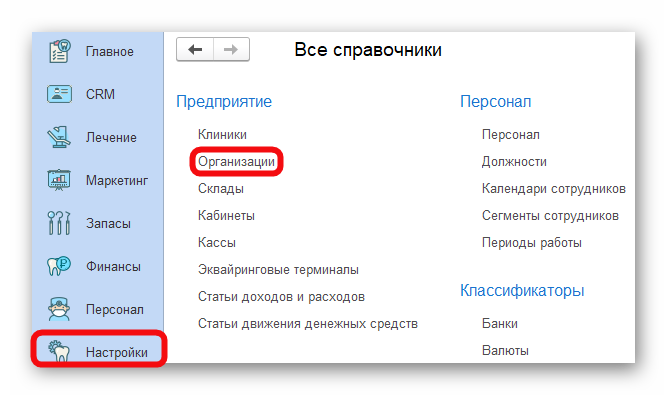
Task: Click the Главное clipboard tooth icon
Action: [59, 51]
